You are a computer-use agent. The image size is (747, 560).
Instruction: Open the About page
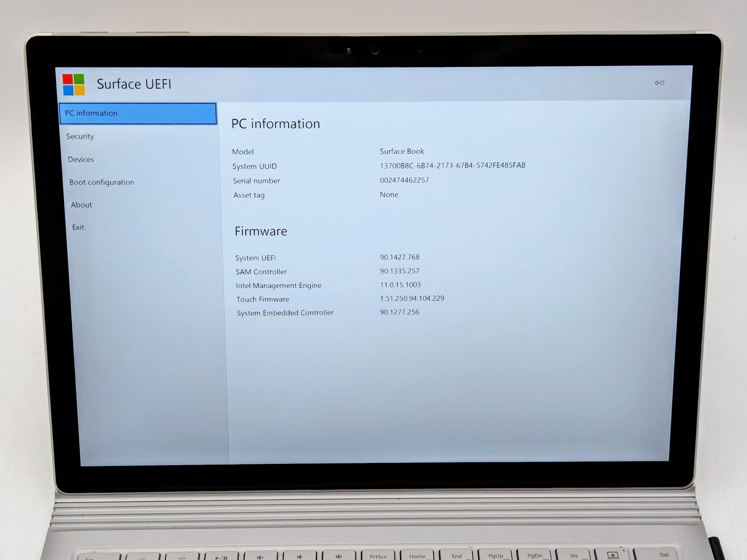coord(81,205)
